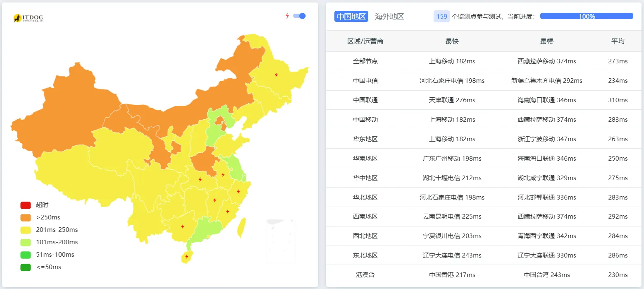Click the 中国电信 row label

[x=365, y=80]
